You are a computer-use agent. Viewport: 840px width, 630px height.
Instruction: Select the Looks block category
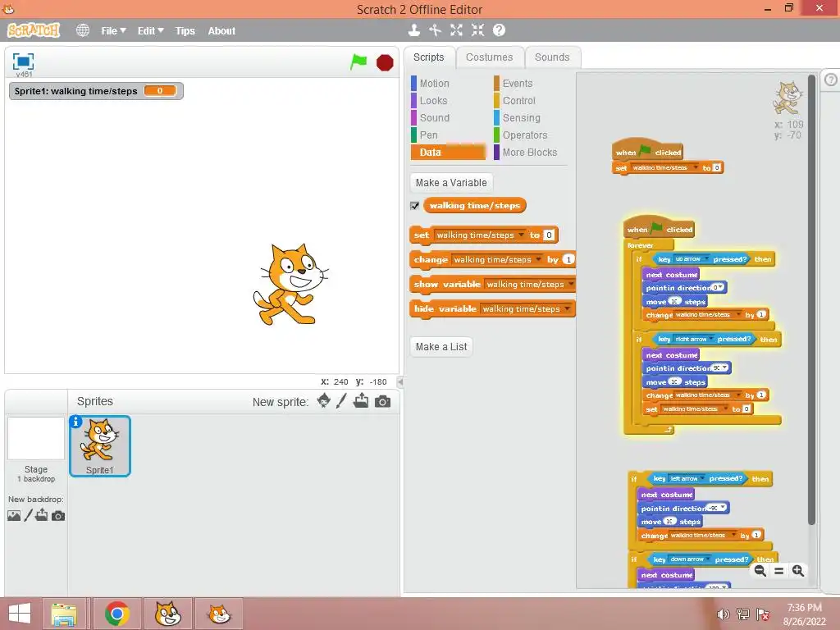433,101
